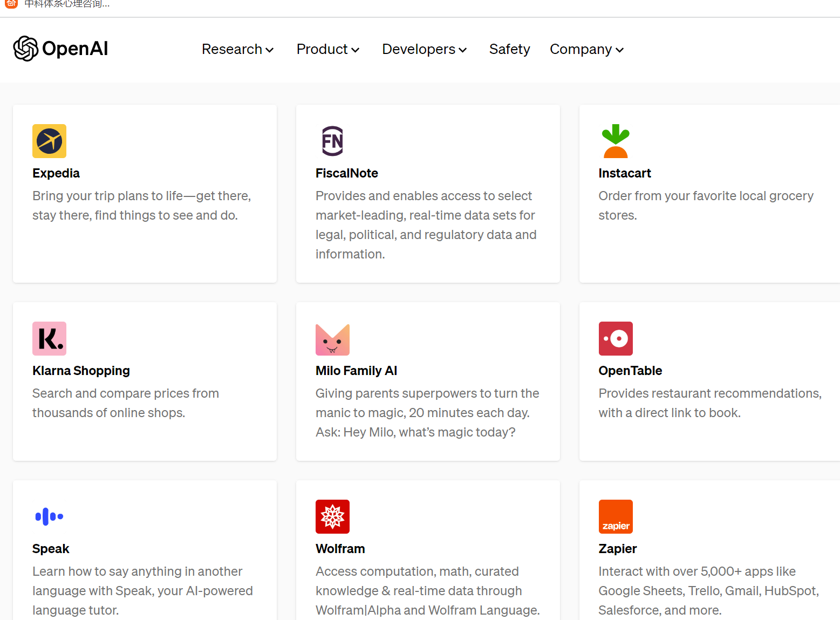Go to the Safety page
Image resolution: width=840 pixels, height=620 pixels.
(509, 49)
